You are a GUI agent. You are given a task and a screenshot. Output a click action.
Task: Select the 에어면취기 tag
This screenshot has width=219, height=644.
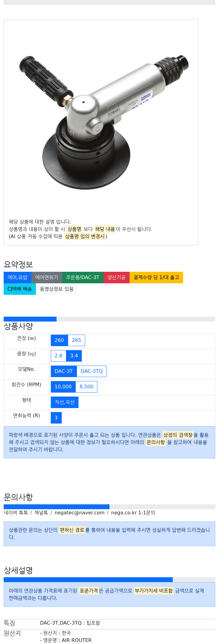pos(47,278)
